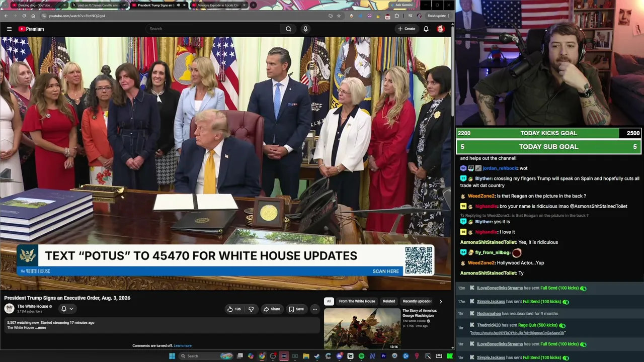Click the video player showing the signing
644x362 pixels.
225,163
